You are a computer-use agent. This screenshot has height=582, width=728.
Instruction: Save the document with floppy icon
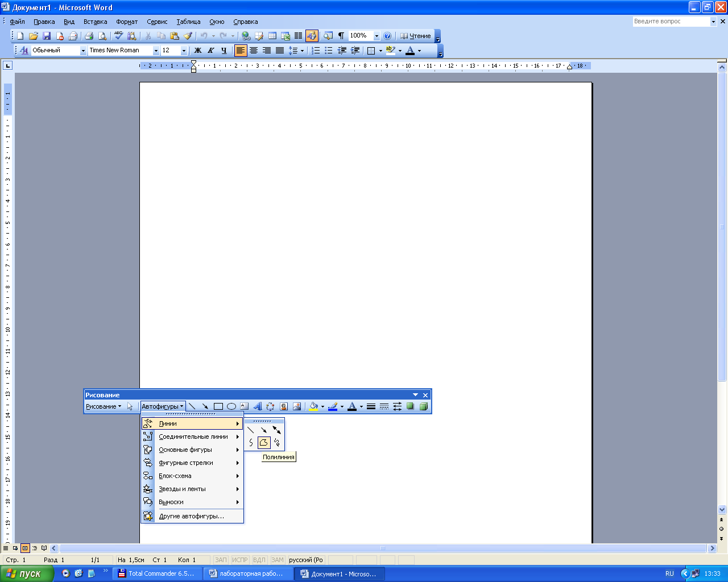coord(47,36)
